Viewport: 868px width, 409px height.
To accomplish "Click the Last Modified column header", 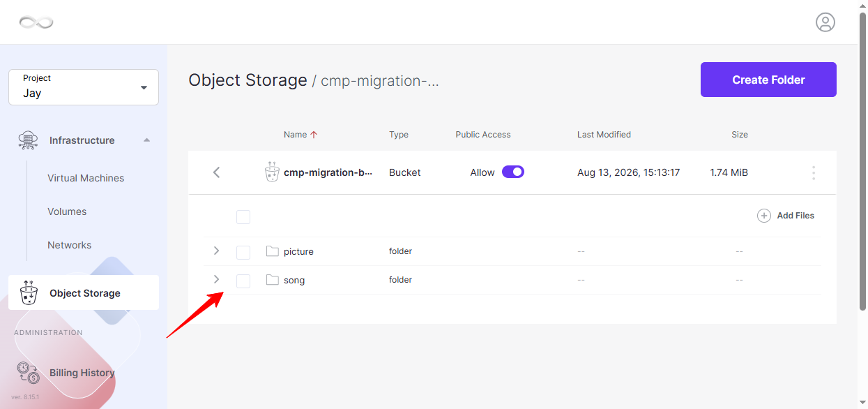I will click(604, 135).
